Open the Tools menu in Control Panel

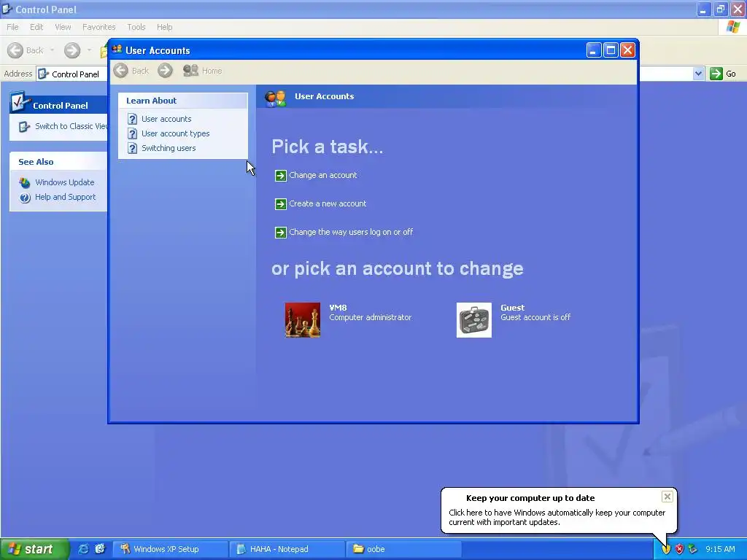click(x=136, y=27)
